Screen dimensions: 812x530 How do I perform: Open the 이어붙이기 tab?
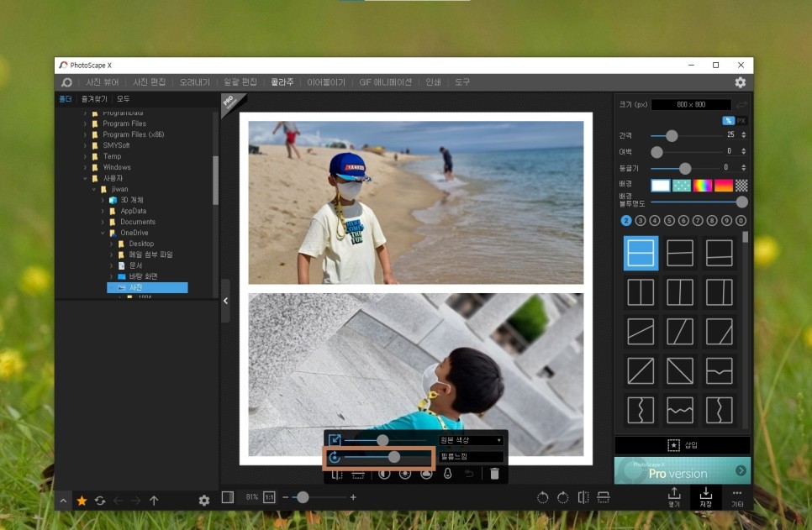click(x=326, y=82)
